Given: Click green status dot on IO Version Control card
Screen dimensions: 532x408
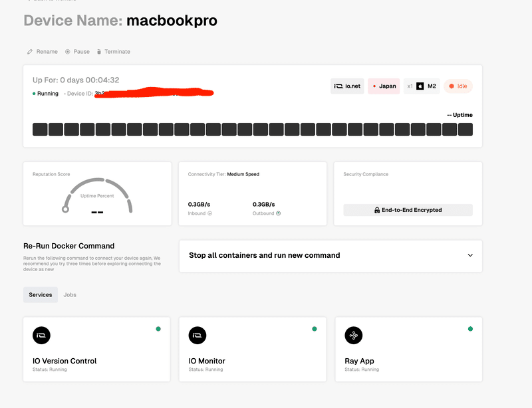Looking at the screenshot, I should pyautogui.click(x=158, y=329).
